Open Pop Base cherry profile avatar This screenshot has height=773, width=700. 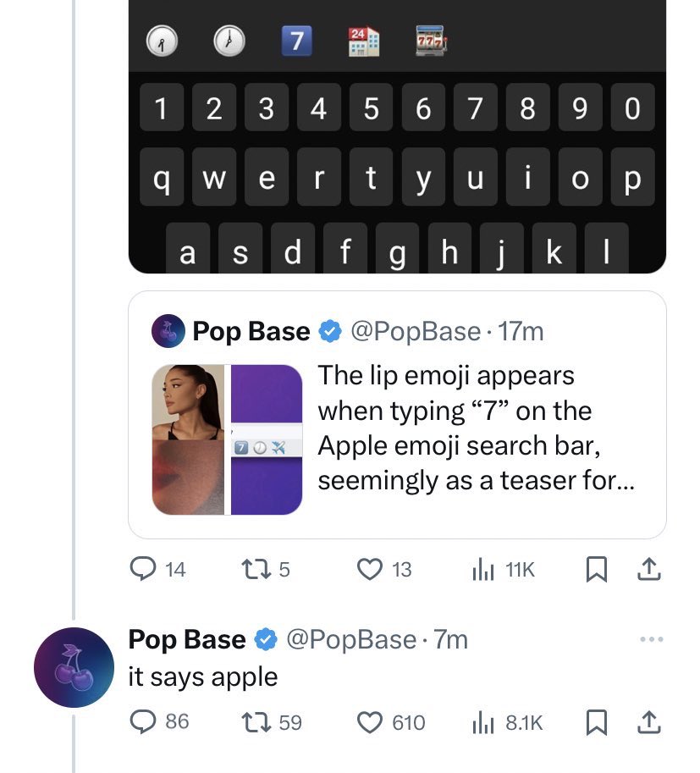[x=74, y=667]
